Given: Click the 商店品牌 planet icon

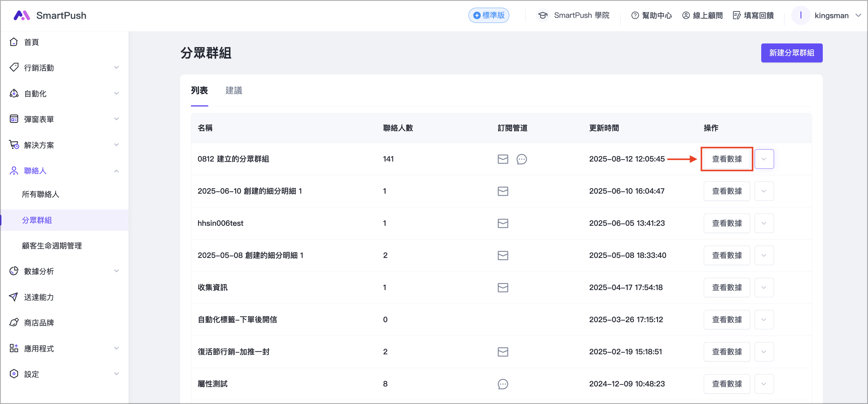Looking at the screenshot, I should point(14,322).
